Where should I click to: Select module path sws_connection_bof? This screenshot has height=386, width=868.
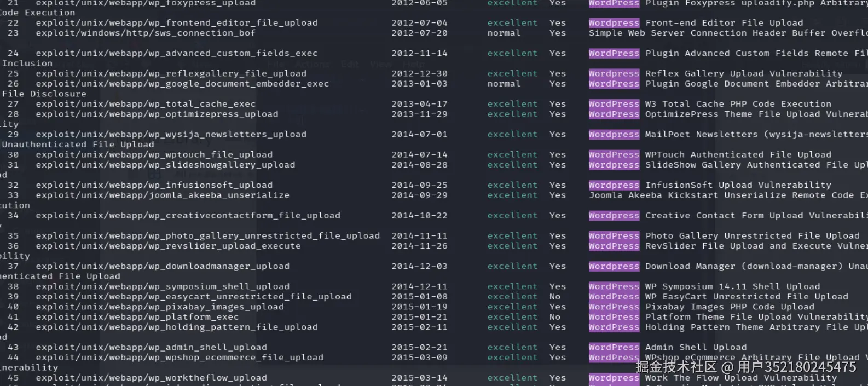click(x=146, y=33)
